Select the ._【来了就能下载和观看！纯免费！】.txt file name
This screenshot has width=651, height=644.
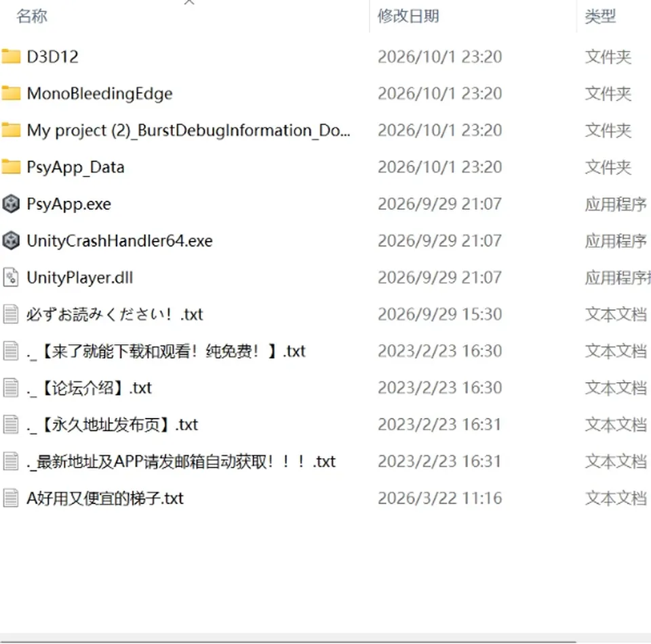166,352
